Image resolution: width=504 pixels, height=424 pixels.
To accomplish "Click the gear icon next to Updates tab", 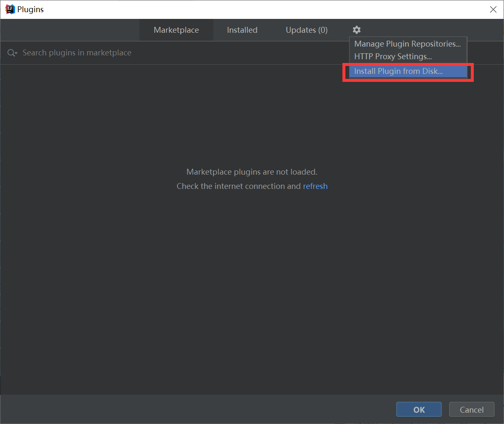I will coord(356,30).
